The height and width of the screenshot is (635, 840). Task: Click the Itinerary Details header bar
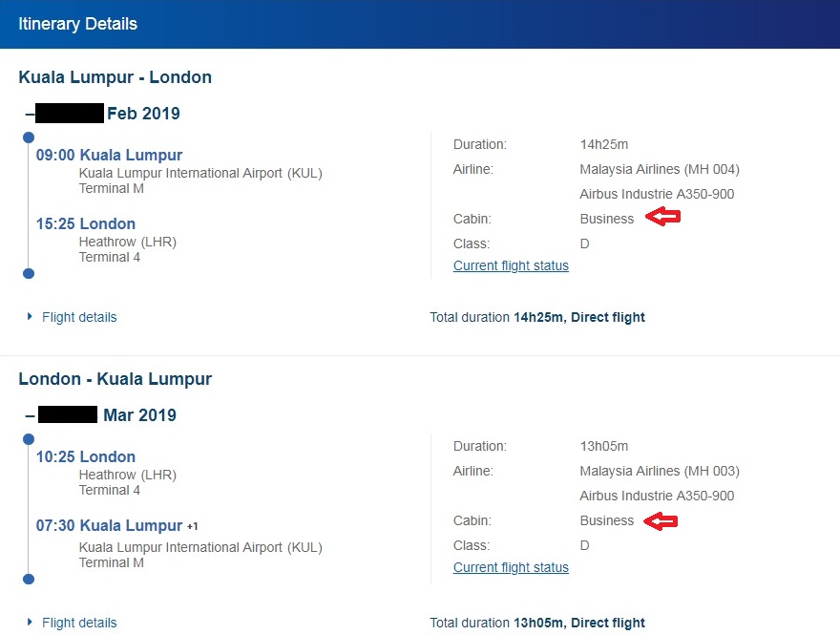click(420, 24)
